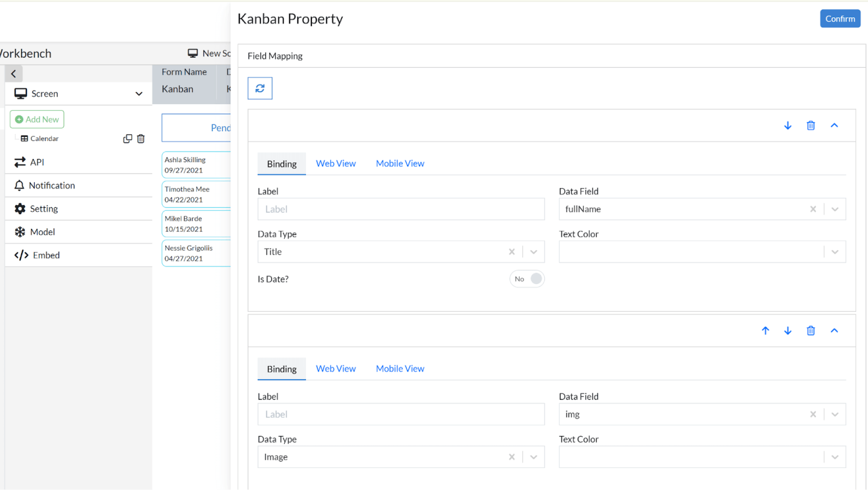Clear the fullName Data Field selection
This screenshot has height=490, width=868.
(813, 209)
